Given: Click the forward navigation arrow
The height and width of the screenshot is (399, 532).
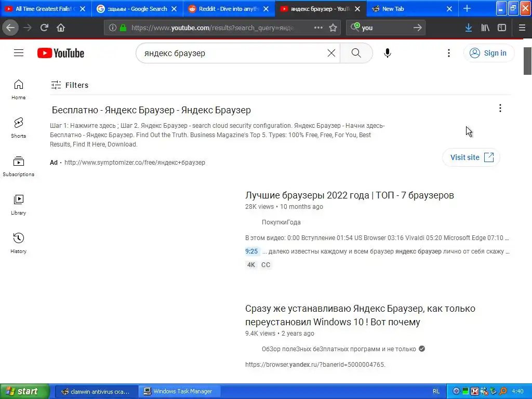Looking at the screenshot, I should [28, 28].
